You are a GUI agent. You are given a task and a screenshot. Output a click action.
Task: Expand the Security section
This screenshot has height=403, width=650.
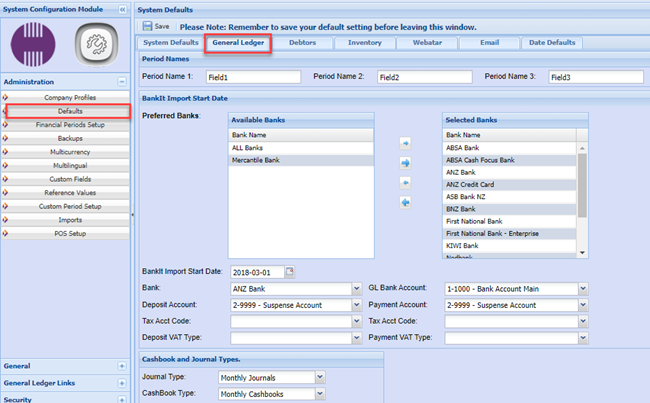coord(122,399)
